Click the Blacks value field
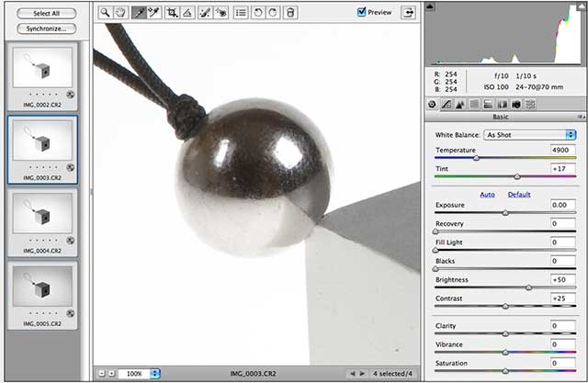The height and width of the screenshot is (383, 588). 563,261
